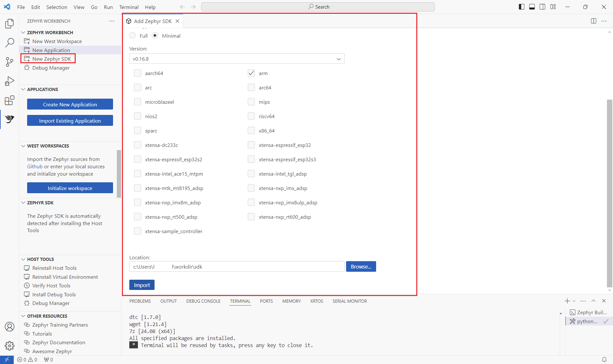613x364 pixels.
Task: Click the New Application icon
Action: point(28,50)
